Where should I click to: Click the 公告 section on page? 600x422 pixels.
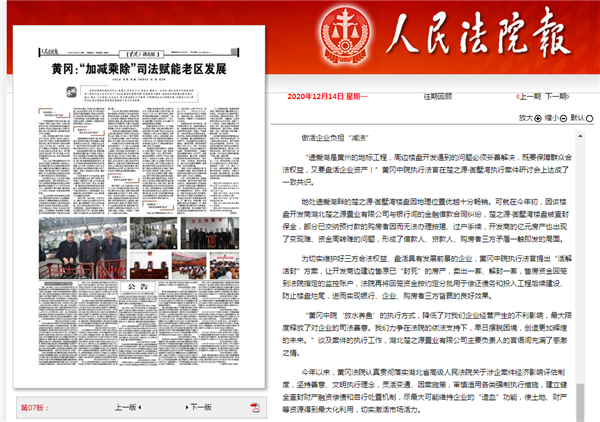(138, 287)
